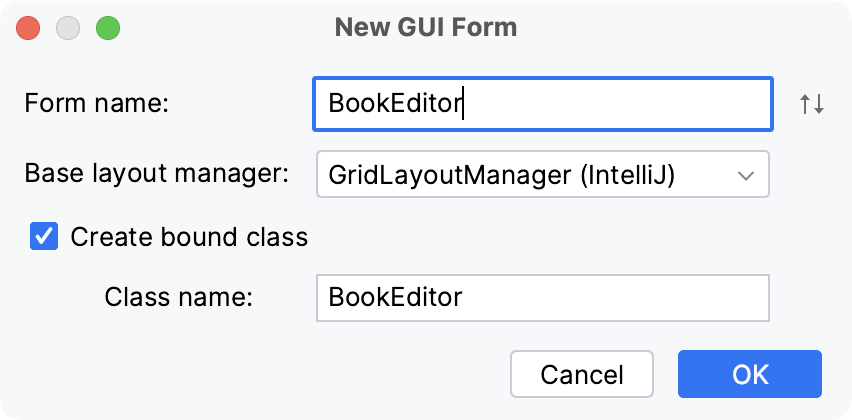The image size is (852, 420).
Task: Click the yellow minimize window button
Action: tap(68, 27)
